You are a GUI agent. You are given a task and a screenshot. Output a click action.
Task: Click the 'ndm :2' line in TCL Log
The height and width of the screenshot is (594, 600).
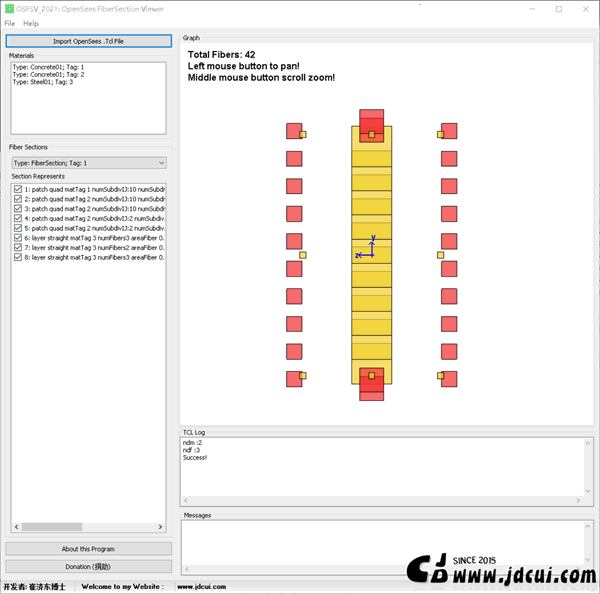pos(192,442)
